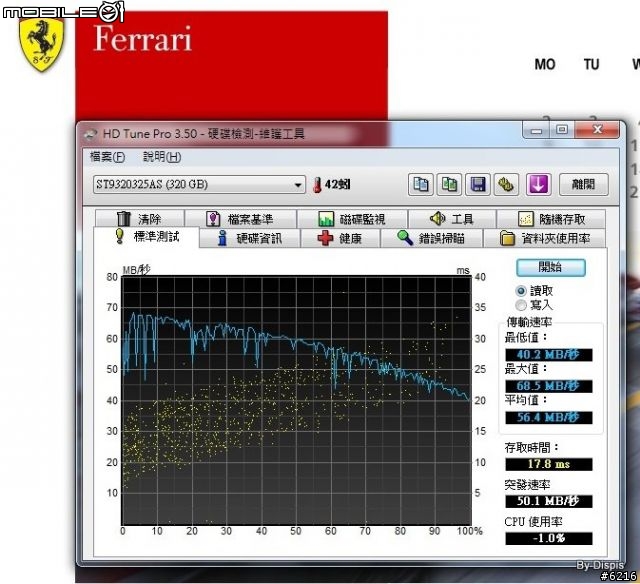Click the green bar chart 磁碟監視 icon
The height and width of the screenshot is (584, 640).
(326, 219)
